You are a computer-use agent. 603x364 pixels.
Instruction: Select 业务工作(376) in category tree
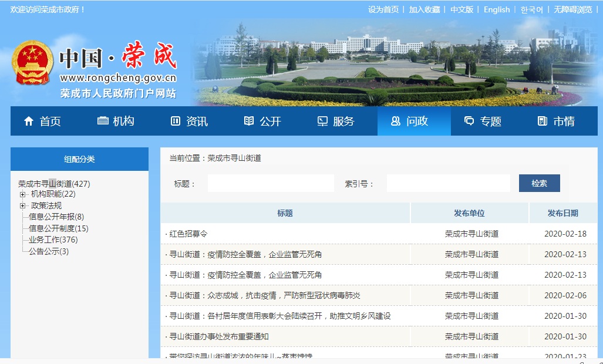[53, 240]
